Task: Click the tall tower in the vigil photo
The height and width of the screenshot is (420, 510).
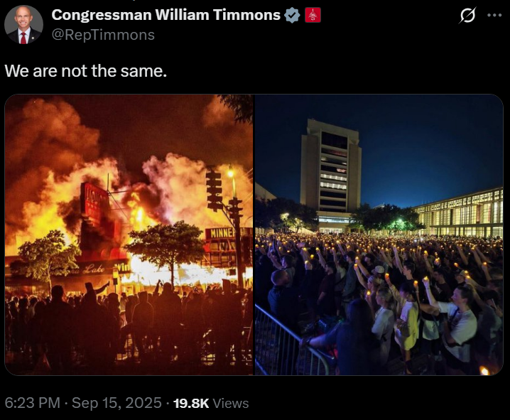Action: (x=331, y=172)
